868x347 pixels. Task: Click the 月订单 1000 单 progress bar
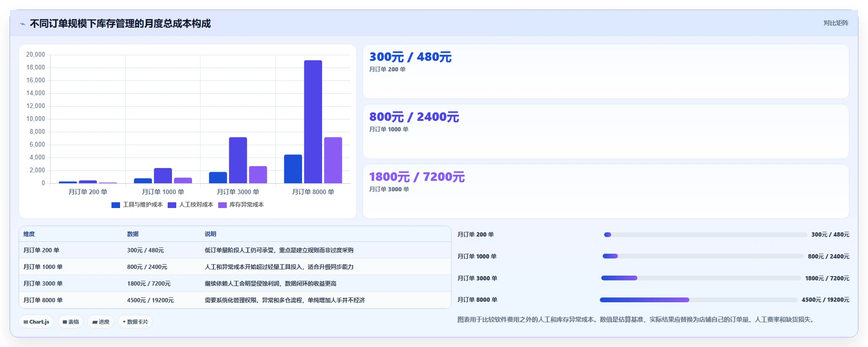(x=703, y=256)
